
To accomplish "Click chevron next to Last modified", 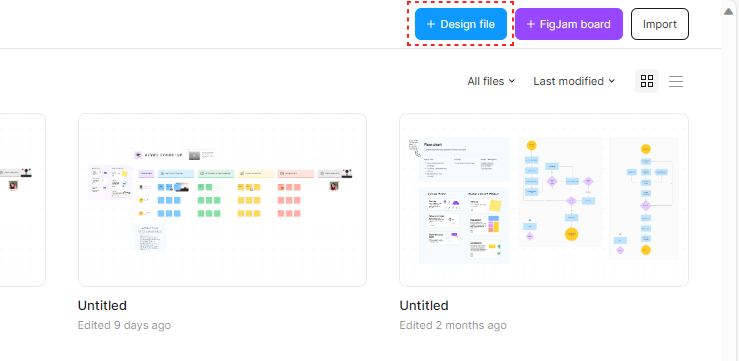I will click(x=612, y=81).
